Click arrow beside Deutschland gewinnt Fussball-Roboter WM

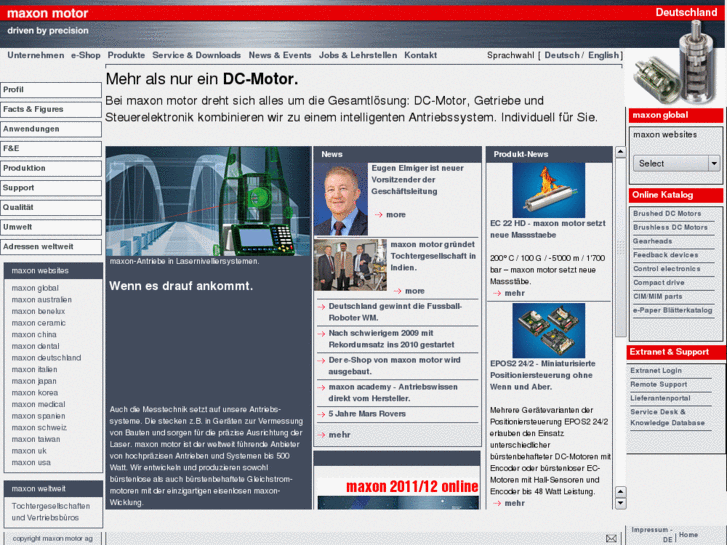[x=321, y=307]
